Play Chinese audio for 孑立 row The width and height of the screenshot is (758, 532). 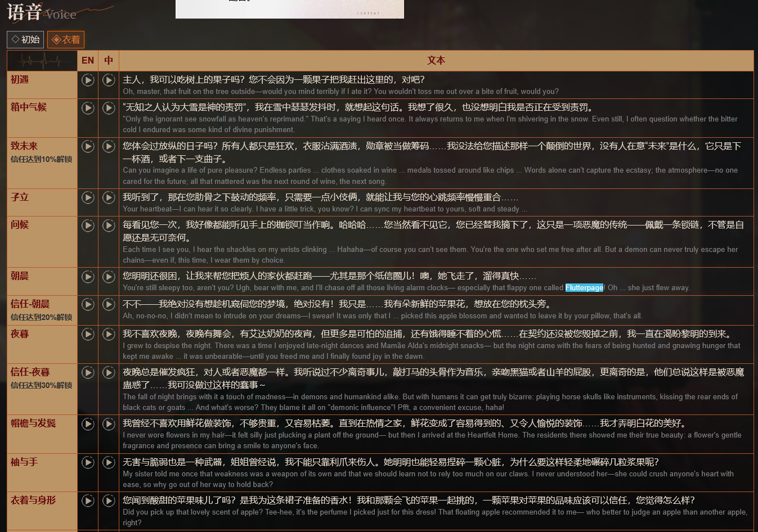[x=109, y=197]
